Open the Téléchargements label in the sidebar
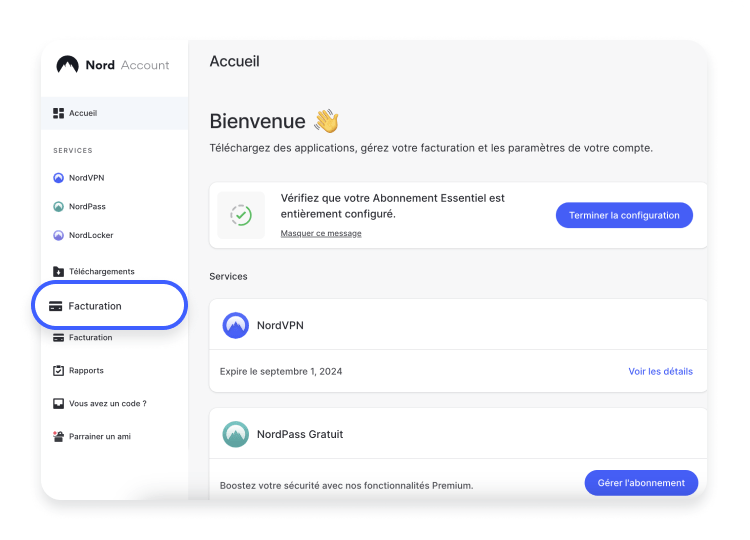This screenshot has height=540, width=750. pyautogui.click(x=101, y=272)
